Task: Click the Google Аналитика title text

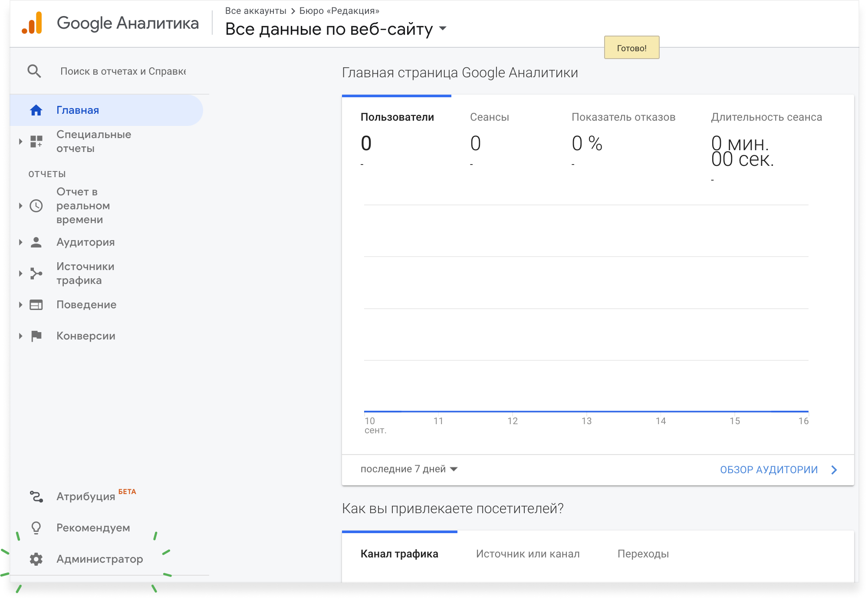Action: click(x=128, y=23)
